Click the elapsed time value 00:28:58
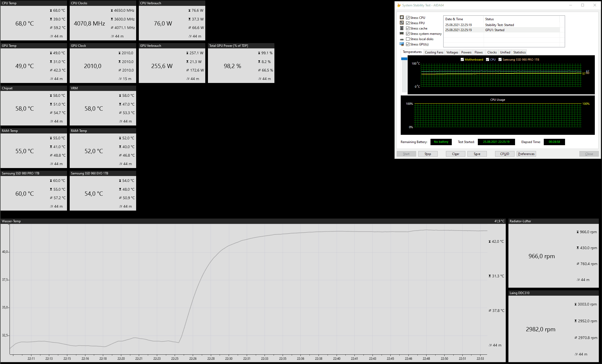Screen dimensions: 602x364 (x=554, y=142)
